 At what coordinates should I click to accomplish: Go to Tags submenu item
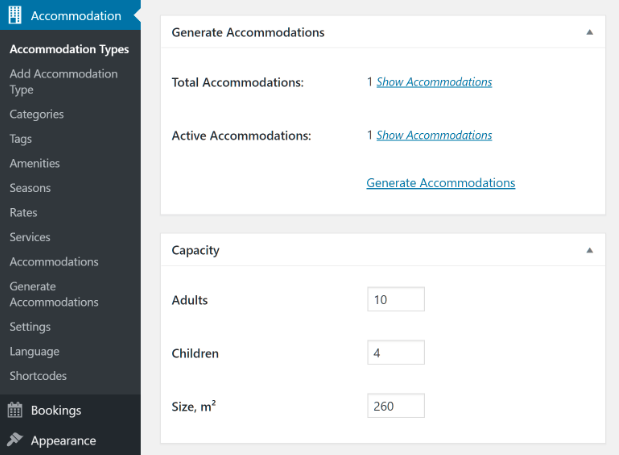[x=21, y=139]
